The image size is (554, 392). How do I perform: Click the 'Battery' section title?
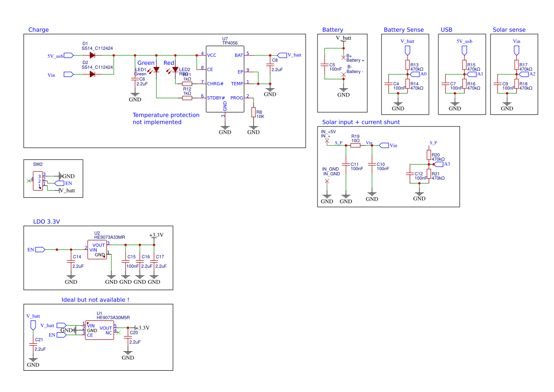tap(333, 30)
